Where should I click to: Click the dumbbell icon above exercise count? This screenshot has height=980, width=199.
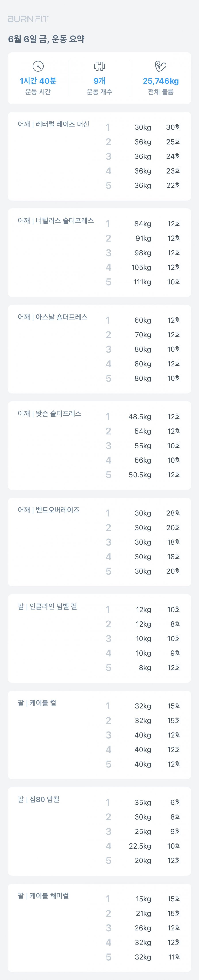pyautogui.click(x=99, y=66)
